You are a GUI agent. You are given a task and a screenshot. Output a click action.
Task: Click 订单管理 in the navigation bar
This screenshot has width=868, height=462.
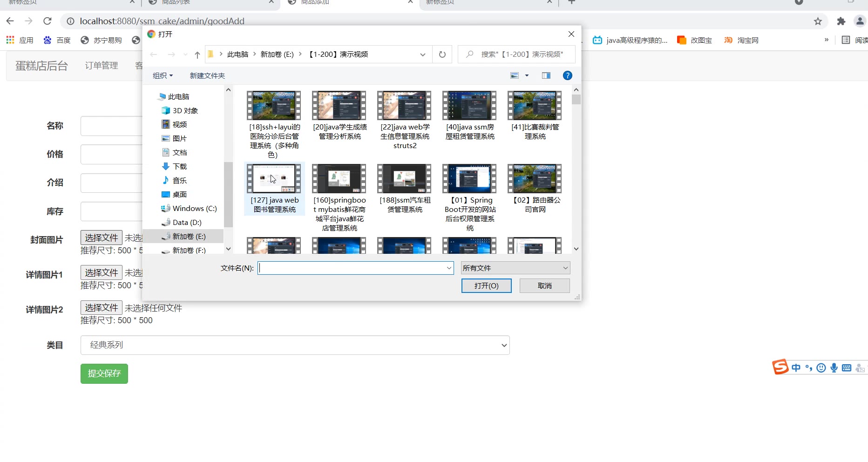tap(101, 66)
